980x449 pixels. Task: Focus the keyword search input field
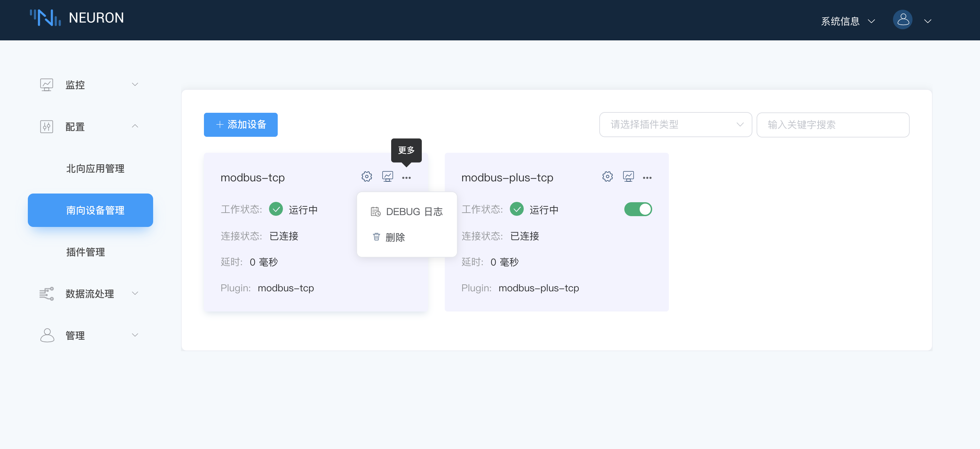(833, 124)
